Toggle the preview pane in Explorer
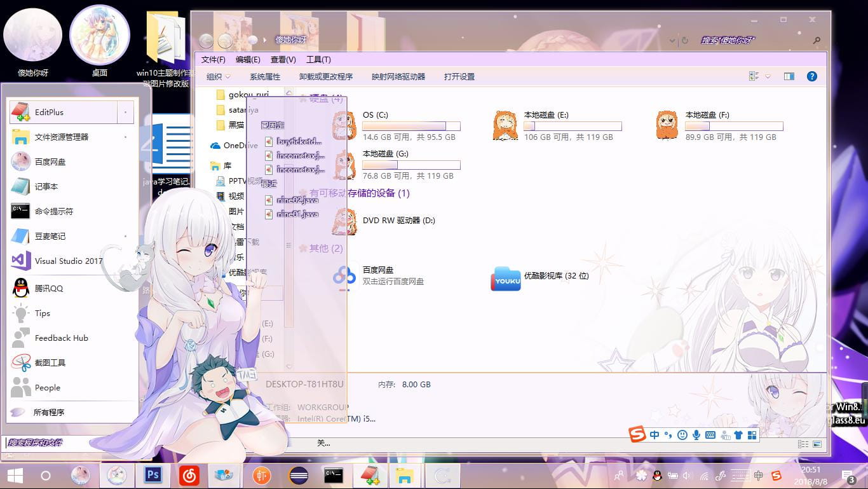The height and width of the screenshot is (489, 868). tap(789, 76)
